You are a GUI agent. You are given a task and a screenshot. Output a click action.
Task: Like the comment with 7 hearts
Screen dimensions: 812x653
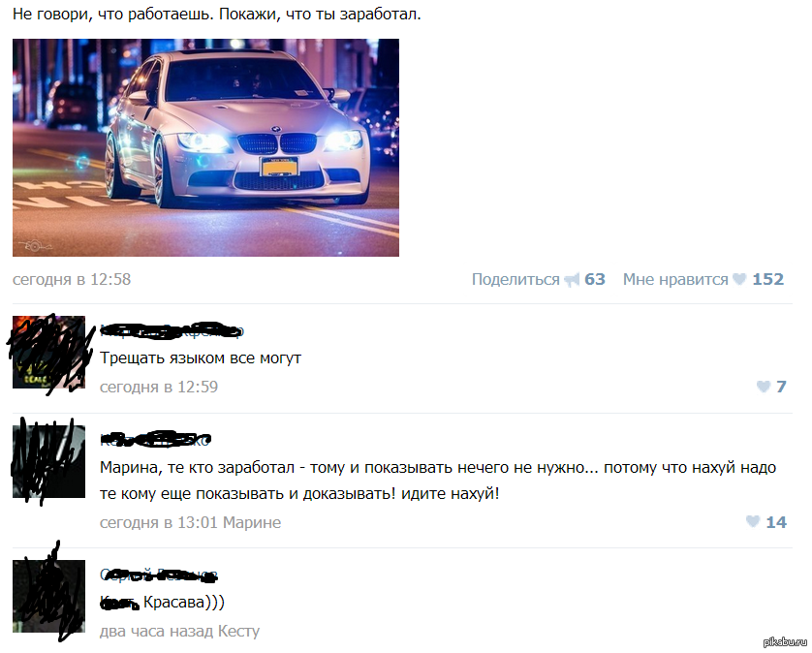tap(764, 387)
